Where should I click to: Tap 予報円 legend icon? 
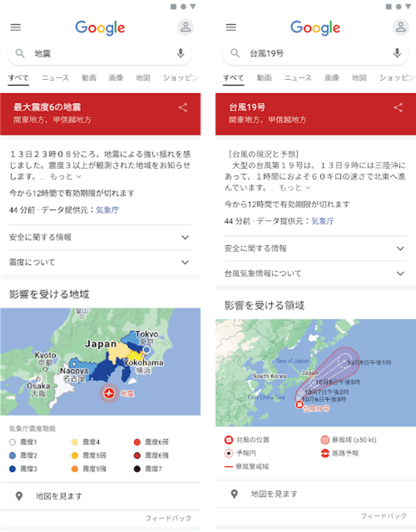229,453
